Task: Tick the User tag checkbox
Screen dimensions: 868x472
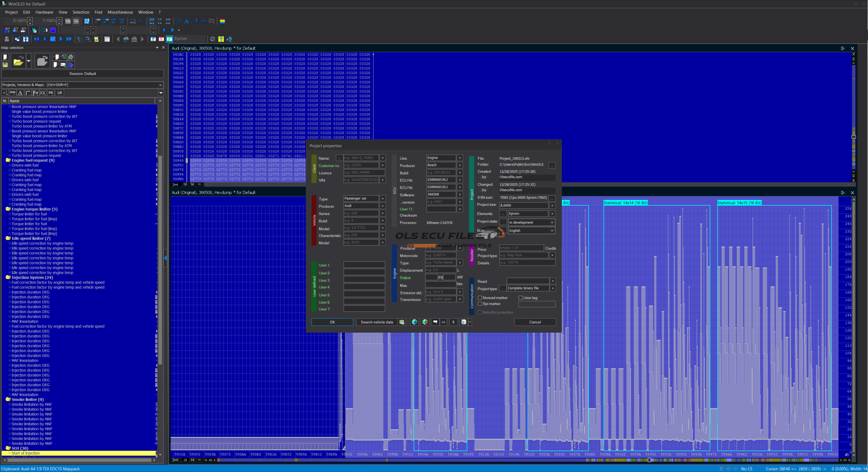Action: click(520, 298)
